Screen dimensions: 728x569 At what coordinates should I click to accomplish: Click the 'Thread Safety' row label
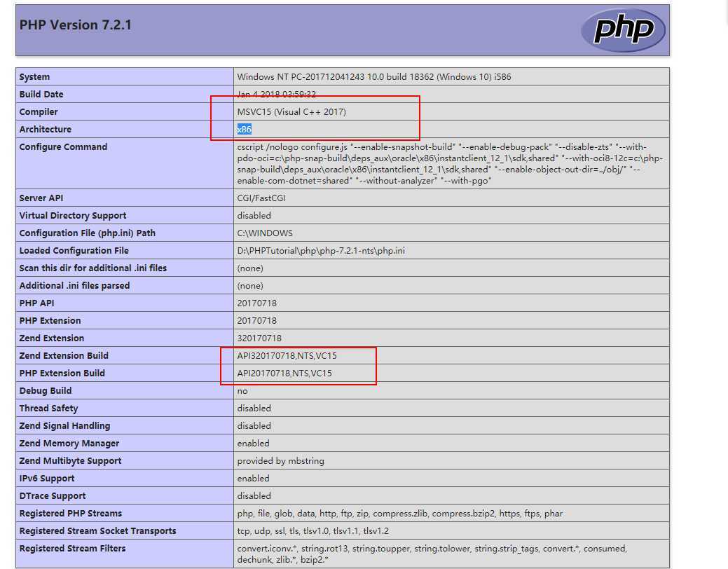[x=48, y=409]
